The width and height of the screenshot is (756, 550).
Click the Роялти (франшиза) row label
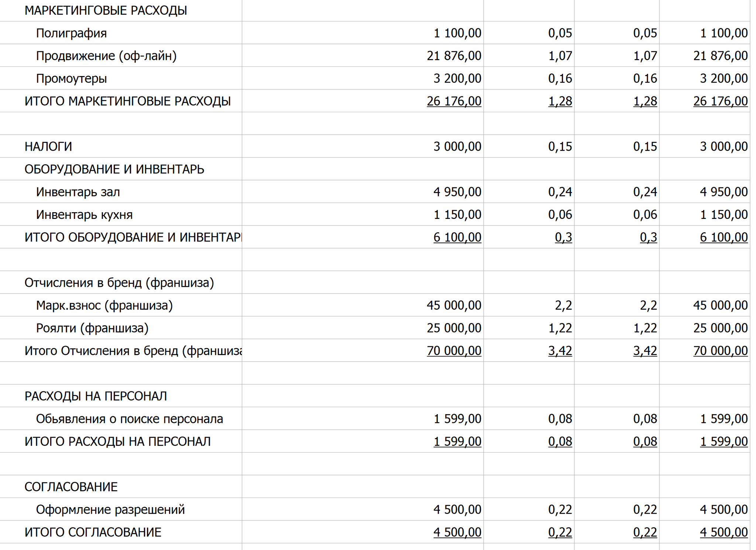coord(92,328)
